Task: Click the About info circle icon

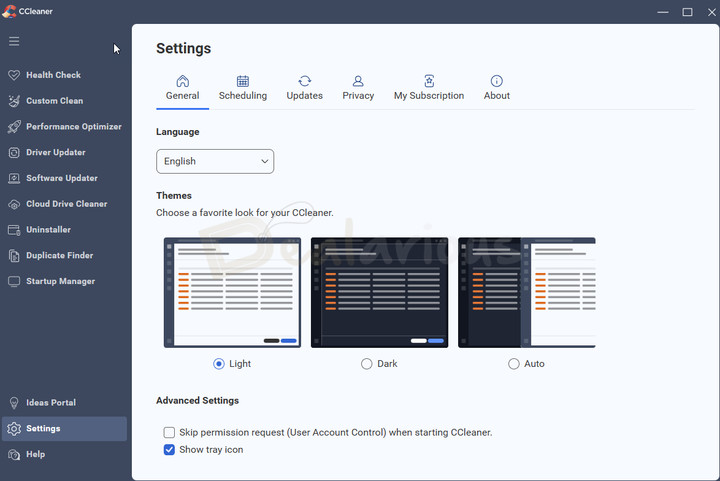Action: [x=496, y=81]
